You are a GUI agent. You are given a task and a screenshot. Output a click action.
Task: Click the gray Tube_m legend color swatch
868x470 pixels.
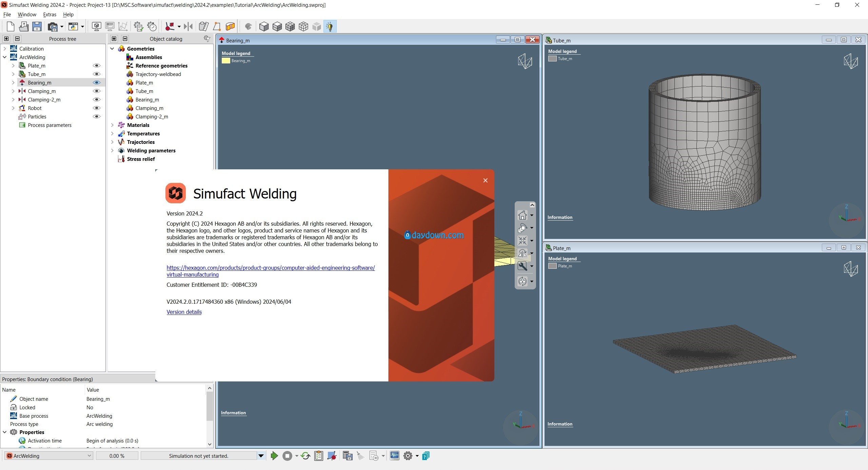click(x=552, y=58)
